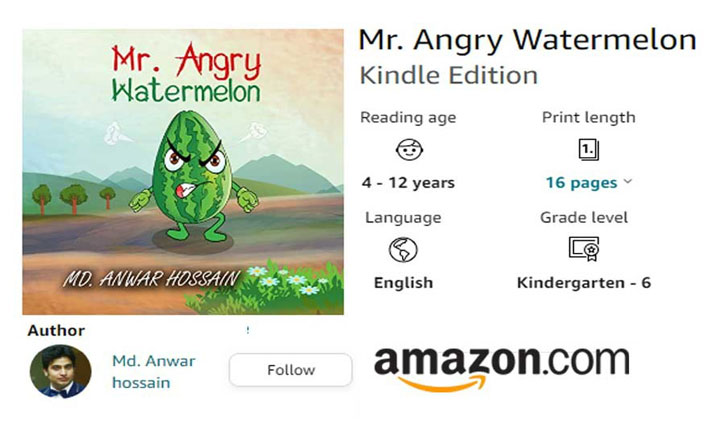The height and width of the screenshot is (425, 725).
Task: Click the Print length pages icon
Action: (x=589, y=149)
